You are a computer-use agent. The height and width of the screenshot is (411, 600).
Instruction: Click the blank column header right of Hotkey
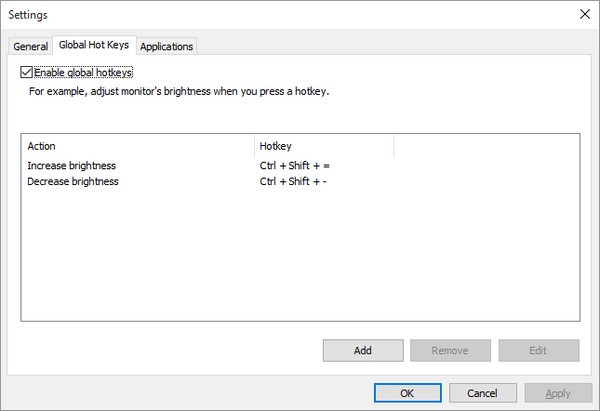(x=486, y=146)
